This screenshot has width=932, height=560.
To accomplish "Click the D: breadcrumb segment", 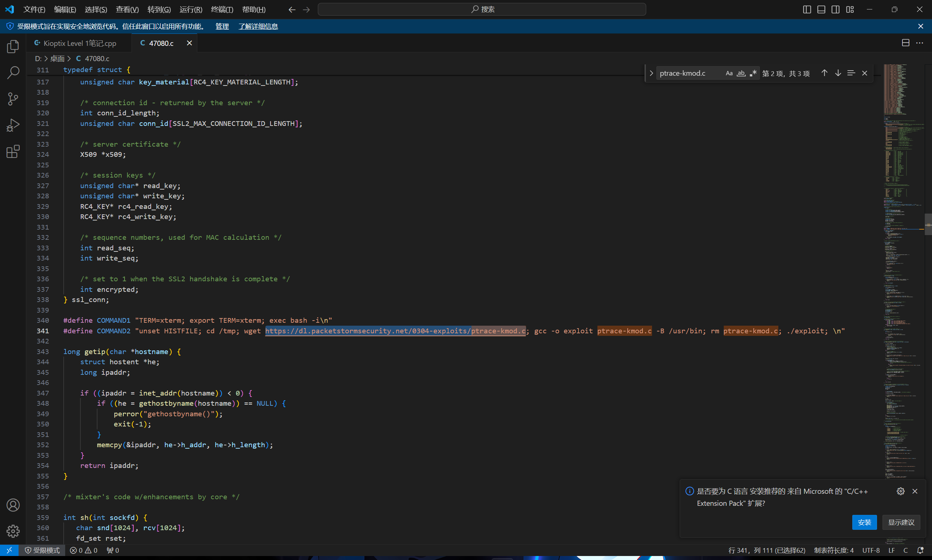I will (38, 59).
